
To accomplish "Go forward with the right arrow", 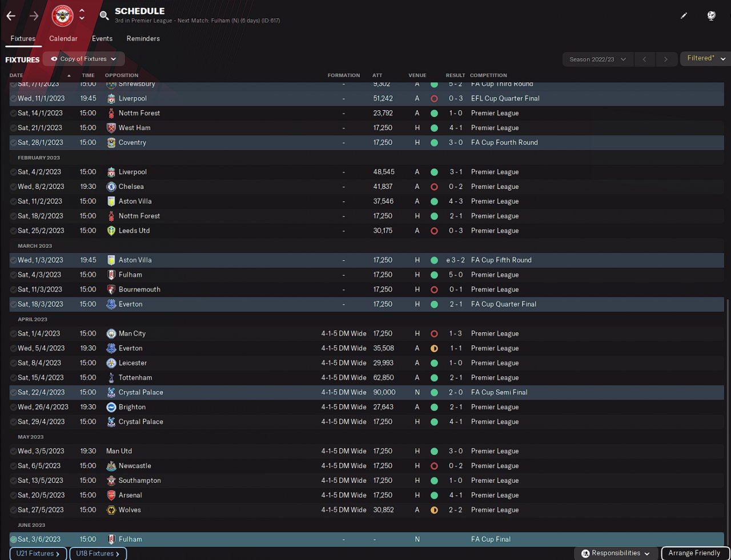I will 34,16.
